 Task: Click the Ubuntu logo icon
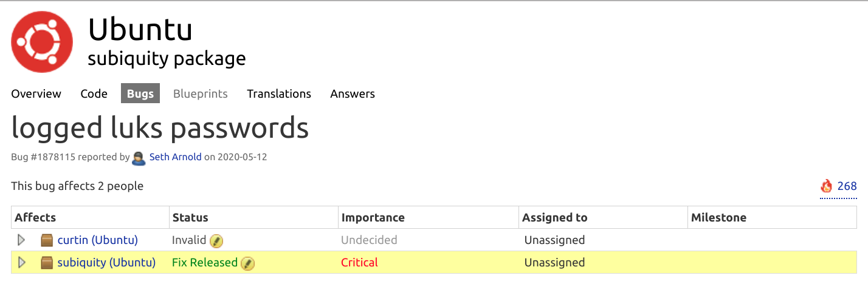point(42,42)
